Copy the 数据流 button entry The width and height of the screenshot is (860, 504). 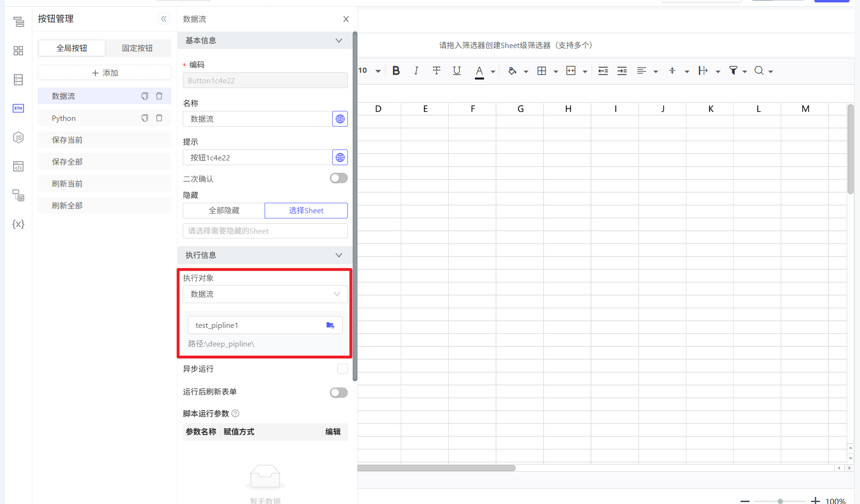(x=145, y=96)
